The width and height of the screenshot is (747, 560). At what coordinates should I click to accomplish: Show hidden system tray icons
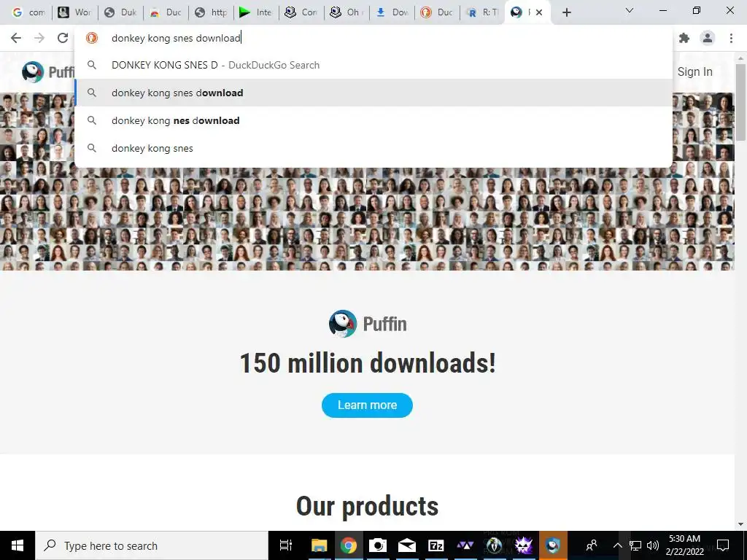[x=617, y=545]
